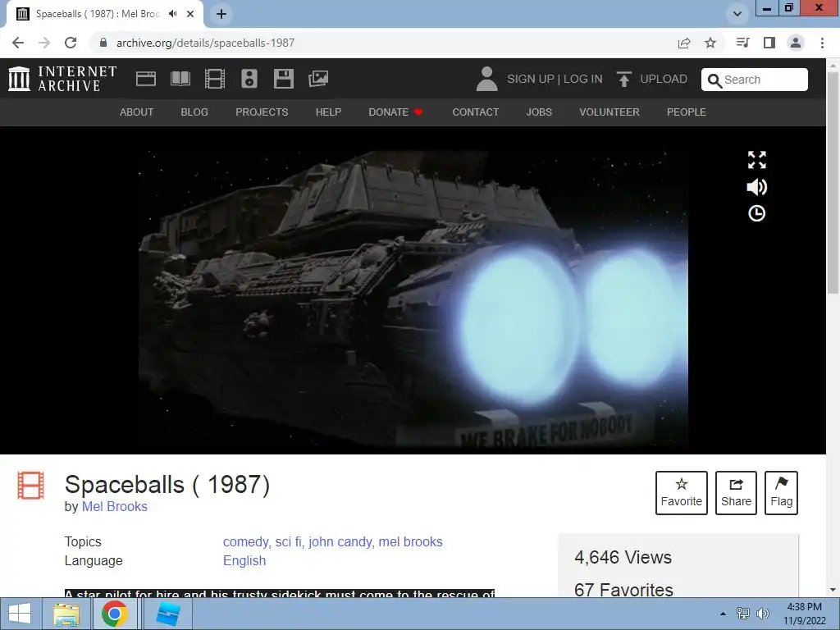Open the Chrome profile icon

click(x=796, y=43)
